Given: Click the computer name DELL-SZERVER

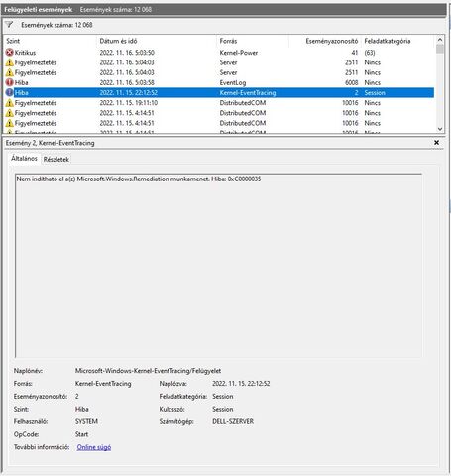Looking at the screenshot, I should click(233, 421).
